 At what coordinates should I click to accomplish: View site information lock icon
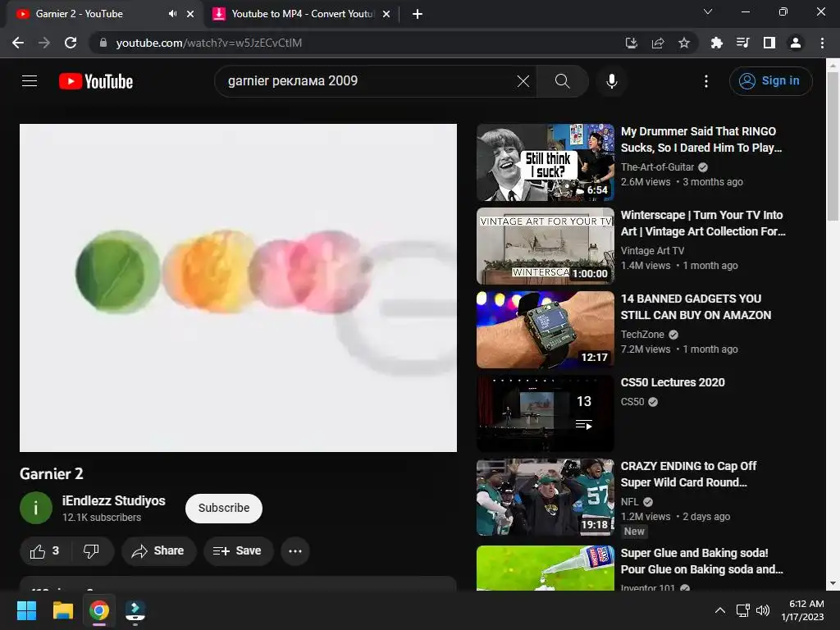[x=103, y=43]
